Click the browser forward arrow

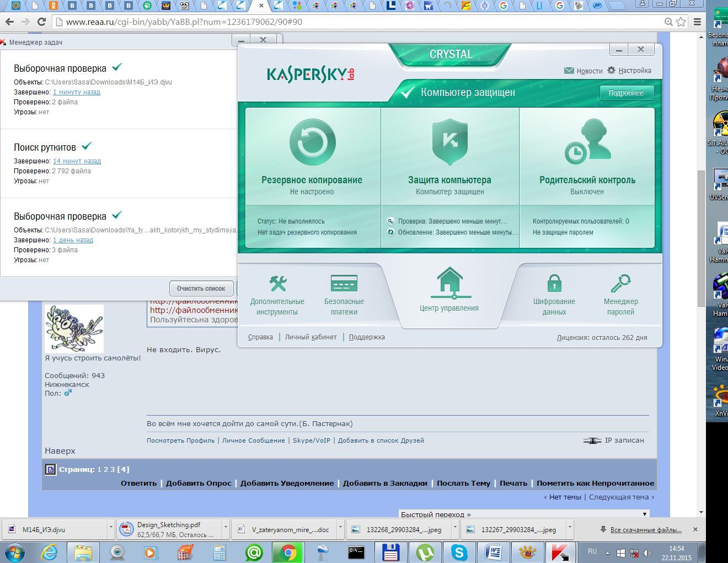(25, 22)
